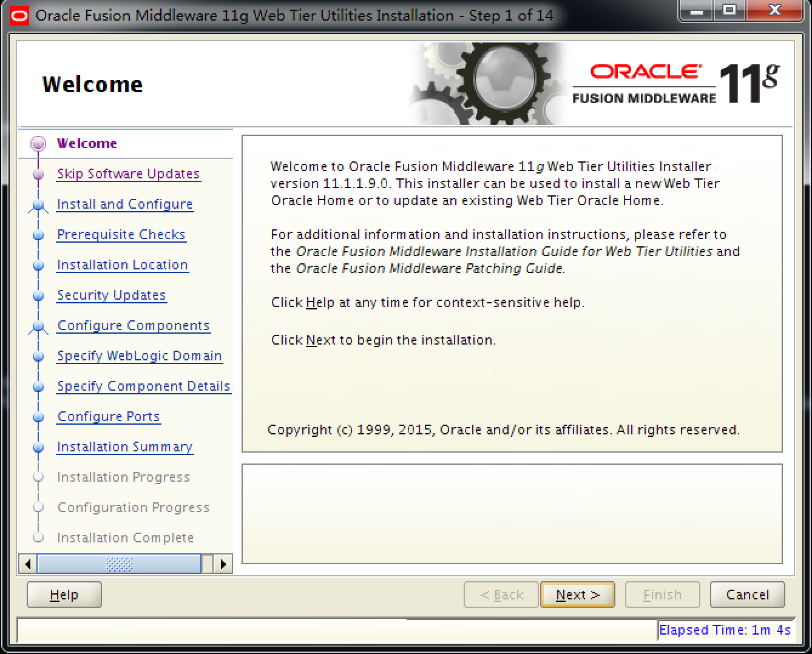Open the Specify Component Details step
The width and height of the screenshot is (812, 654).
tap(143, 386)
